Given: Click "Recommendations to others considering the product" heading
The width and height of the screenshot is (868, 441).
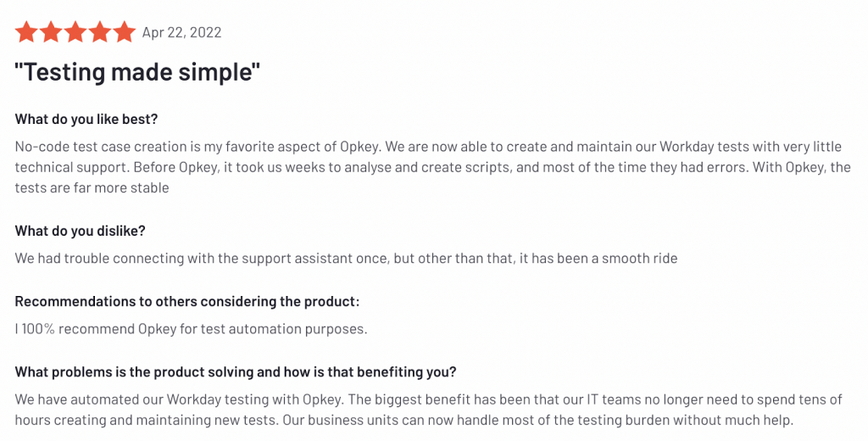Looking at the screenshot, I should coord(186,301).
